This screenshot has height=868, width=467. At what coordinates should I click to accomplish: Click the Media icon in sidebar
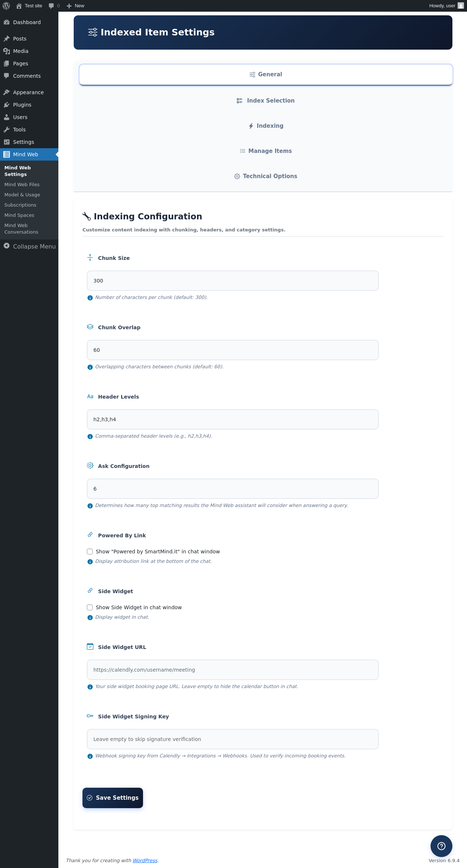7,51
